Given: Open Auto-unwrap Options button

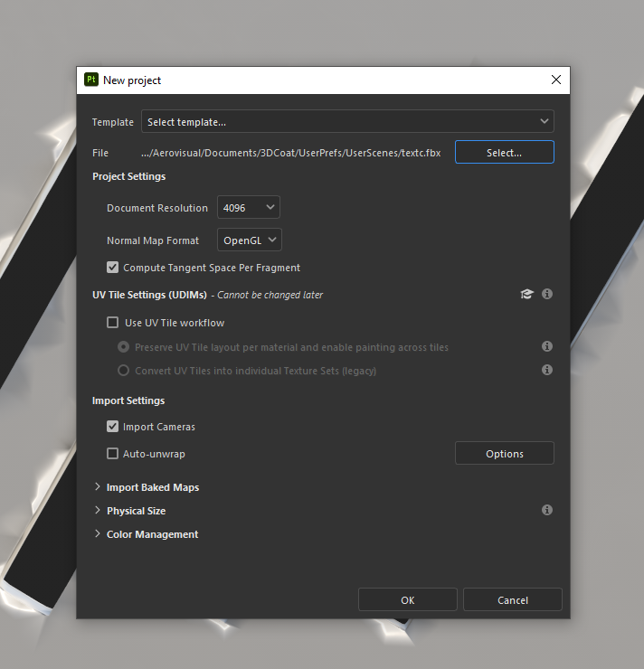Looking at the screenshot, I should (x=504, y=454).
